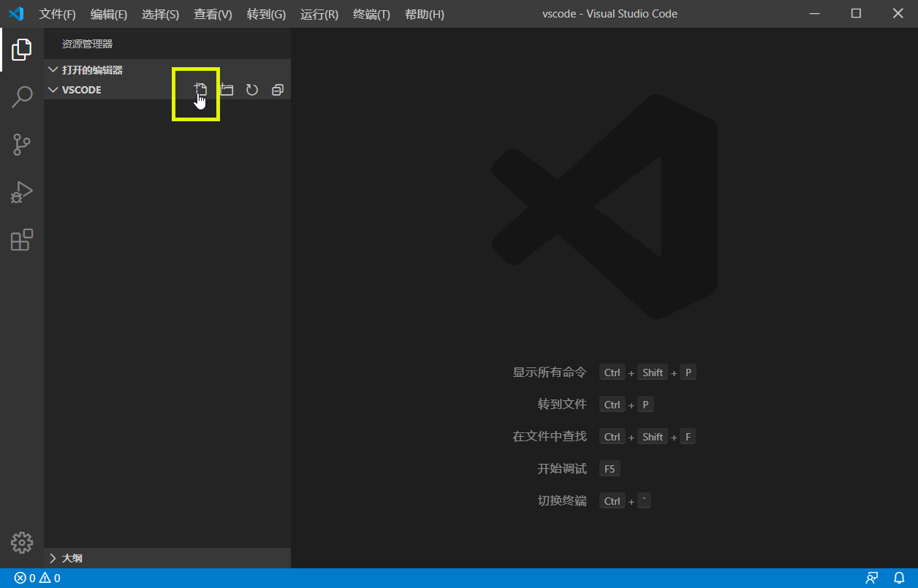Click the 开始调试 hint text
The width and height of the screenshot is (918, 588).
(562, 469)
